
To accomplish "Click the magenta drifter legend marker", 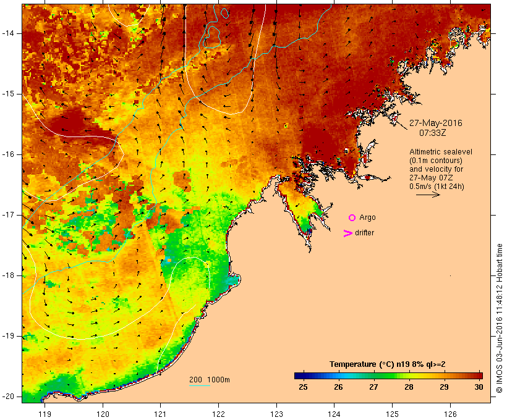I will tap(348, 233).
